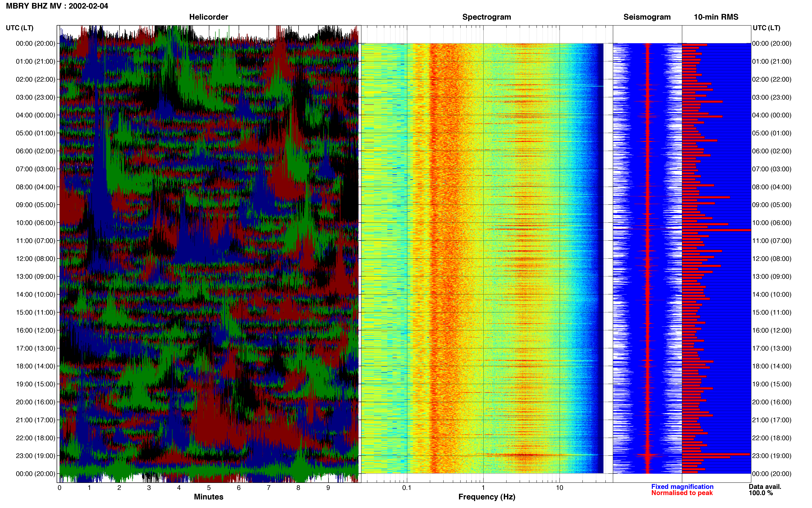Click the 05:00 (01:00) label beside the RMS panel
This screenshot has height=508, width=812.
tap(772, 133)
